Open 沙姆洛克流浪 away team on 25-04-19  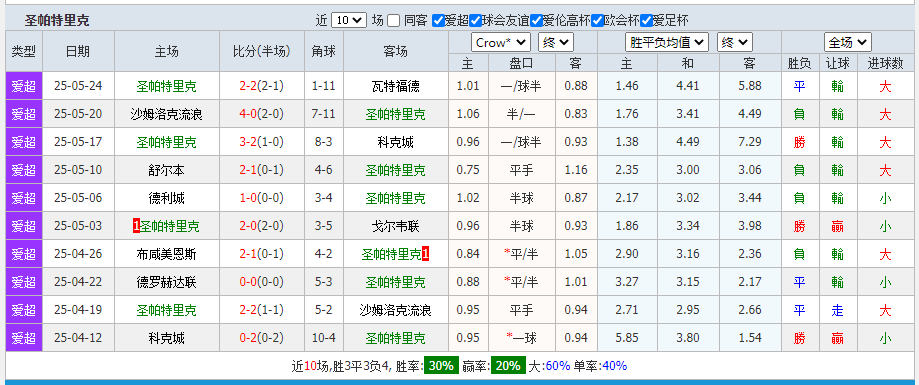click(x=396, y=310)
